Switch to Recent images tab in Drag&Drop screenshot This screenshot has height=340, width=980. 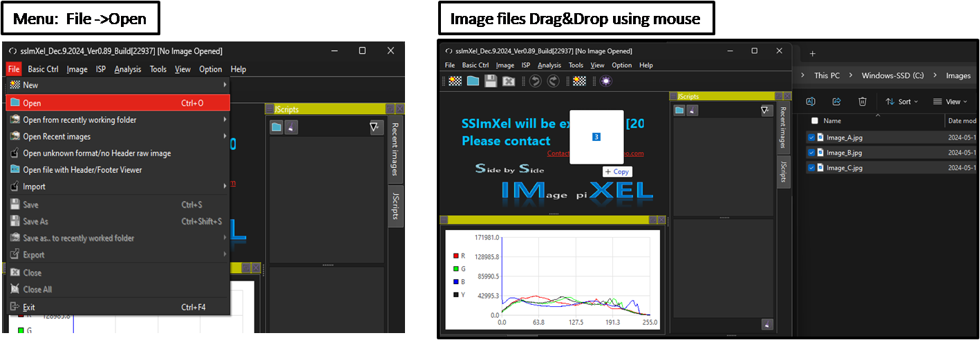coord(783,127)
